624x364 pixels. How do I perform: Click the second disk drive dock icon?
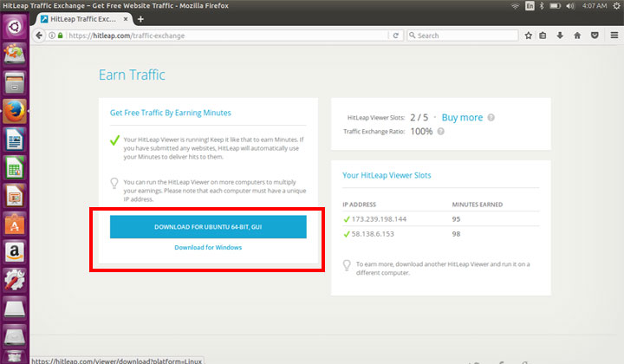click(15, 336)
